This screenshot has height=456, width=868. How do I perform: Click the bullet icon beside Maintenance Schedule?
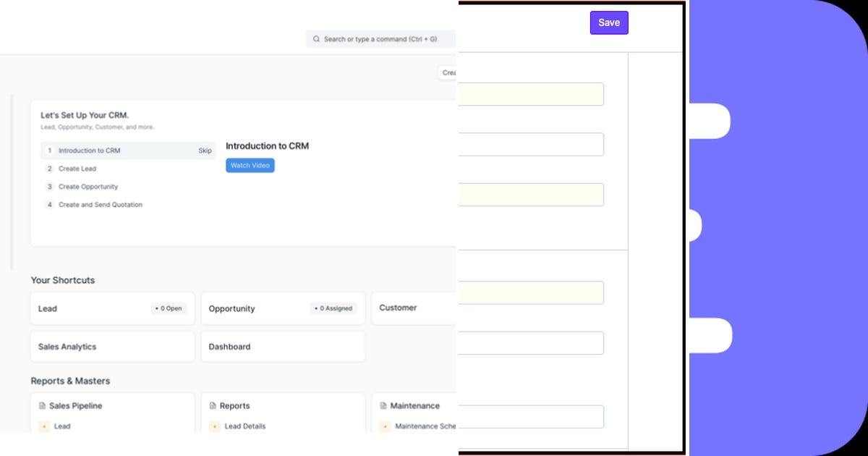(383, 426)
